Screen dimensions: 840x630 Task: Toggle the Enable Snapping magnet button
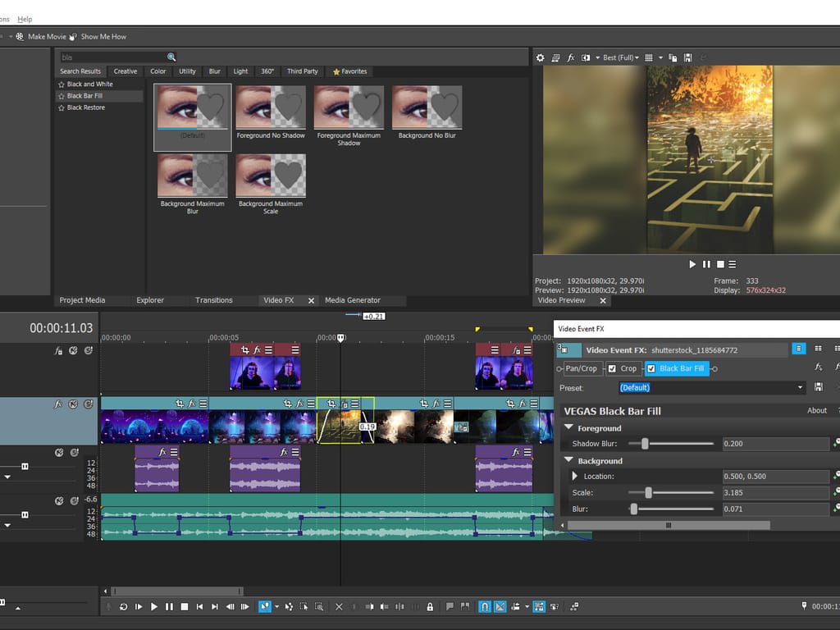tap(485, 607)
